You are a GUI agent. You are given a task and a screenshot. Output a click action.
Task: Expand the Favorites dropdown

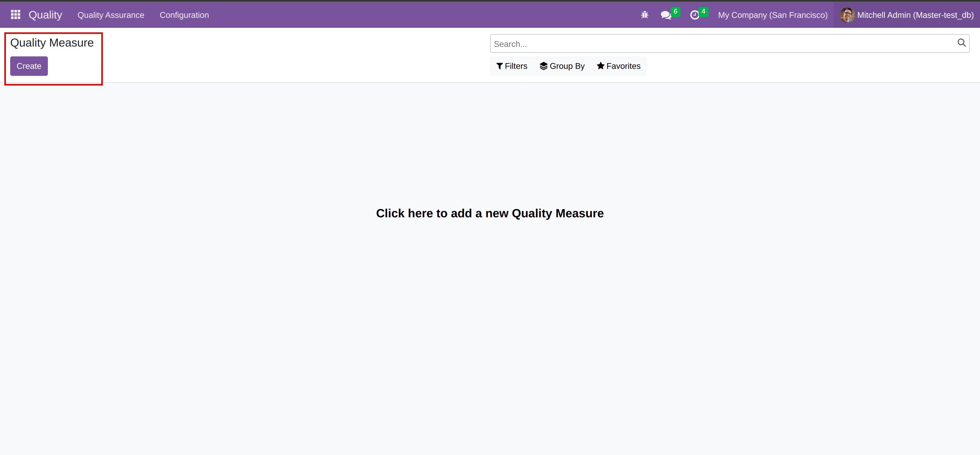(x=619, y=66)
